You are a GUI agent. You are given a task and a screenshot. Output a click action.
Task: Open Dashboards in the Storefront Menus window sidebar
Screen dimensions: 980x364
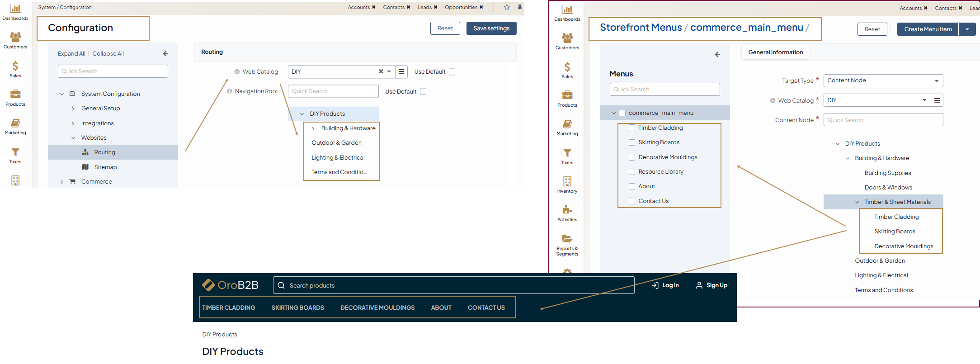coord(567,13)
